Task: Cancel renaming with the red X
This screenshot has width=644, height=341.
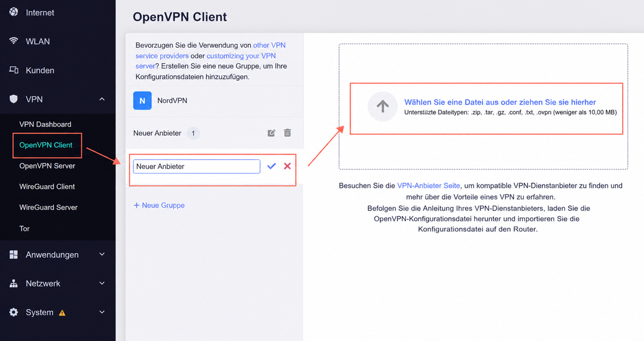Action: [288, 166]
